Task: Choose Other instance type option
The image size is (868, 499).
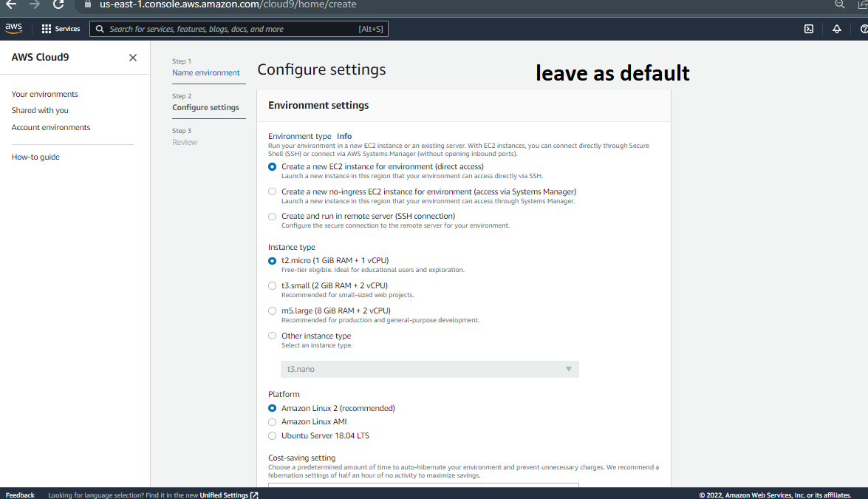Action: [x=273, y=336]
